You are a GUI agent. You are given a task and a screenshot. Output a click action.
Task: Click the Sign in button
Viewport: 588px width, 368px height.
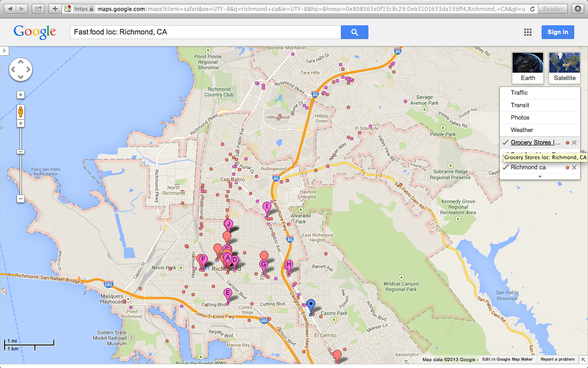[558, 32]
